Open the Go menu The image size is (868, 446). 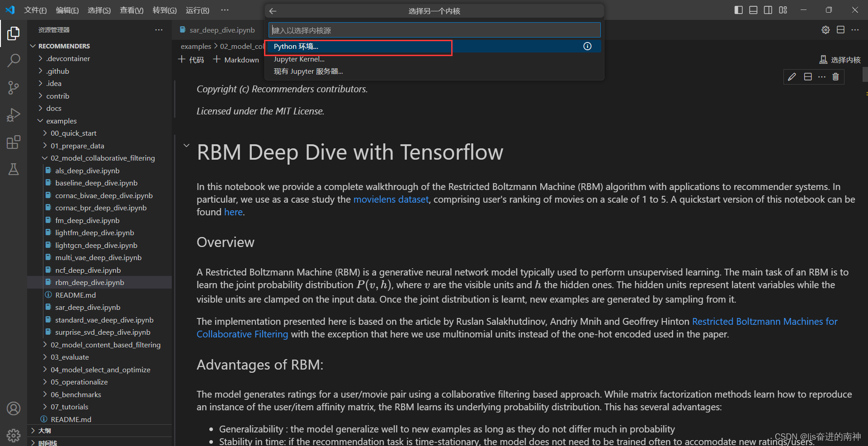[x=165, y=10]
